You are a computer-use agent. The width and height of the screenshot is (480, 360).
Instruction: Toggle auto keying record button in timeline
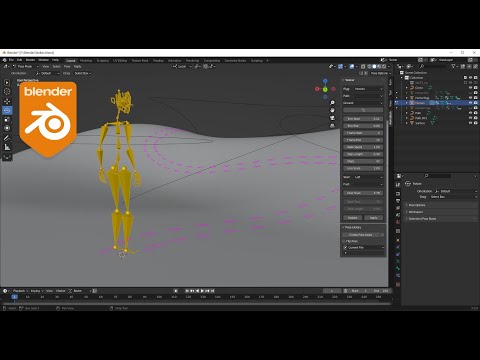point(176,291)
